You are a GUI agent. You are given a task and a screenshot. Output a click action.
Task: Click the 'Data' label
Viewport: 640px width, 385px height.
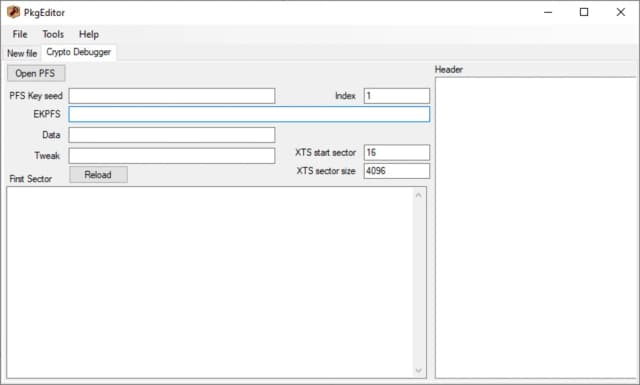point(51,135)
